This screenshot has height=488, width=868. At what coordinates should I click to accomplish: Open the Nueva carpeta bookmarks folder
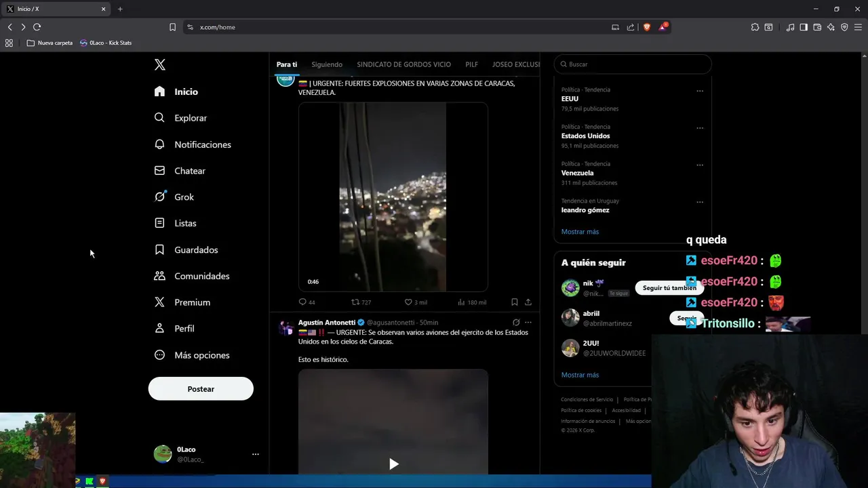[50, 43]
